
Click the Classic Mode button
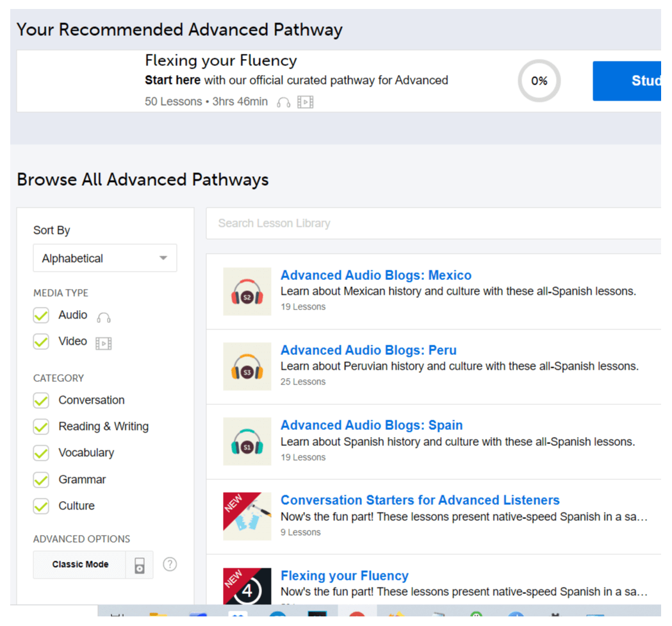tap(80, 564)
